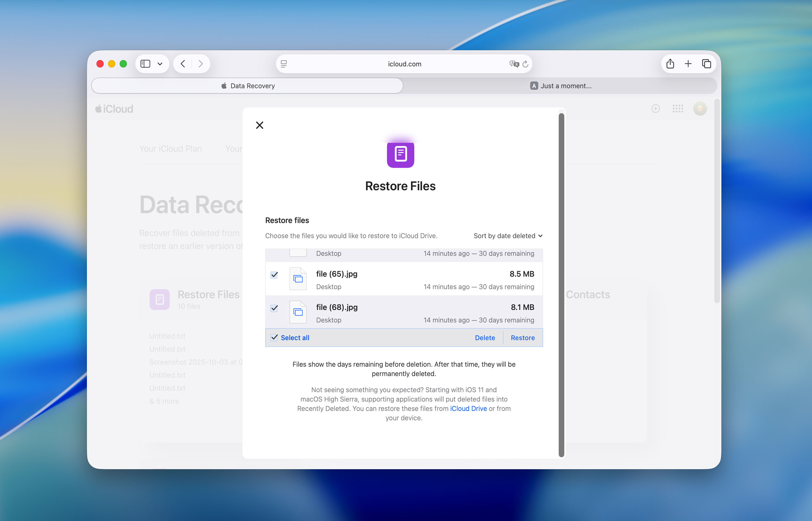Click the Restore button
This screenshot has width=812, height=521.
point(522,338)
